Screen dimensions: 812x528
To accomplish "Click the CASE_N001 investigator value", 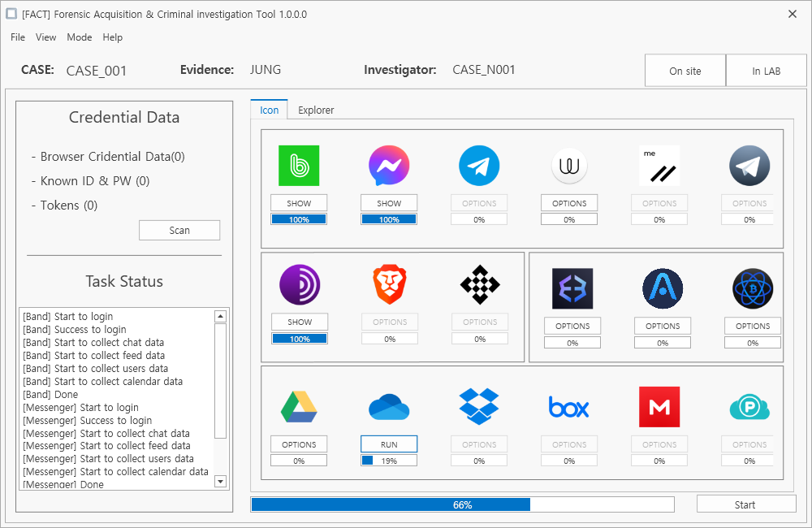I will [484, 69].
